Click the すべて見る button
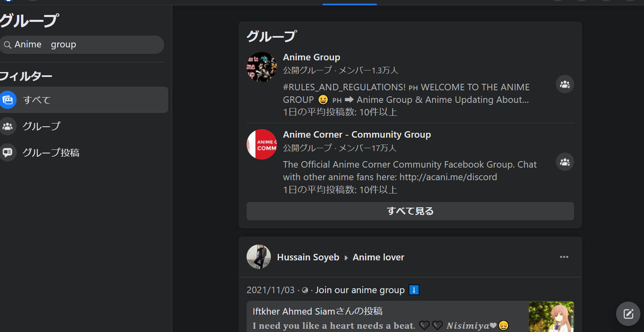This screenshot has height=332, width=644. coord(410,211)
